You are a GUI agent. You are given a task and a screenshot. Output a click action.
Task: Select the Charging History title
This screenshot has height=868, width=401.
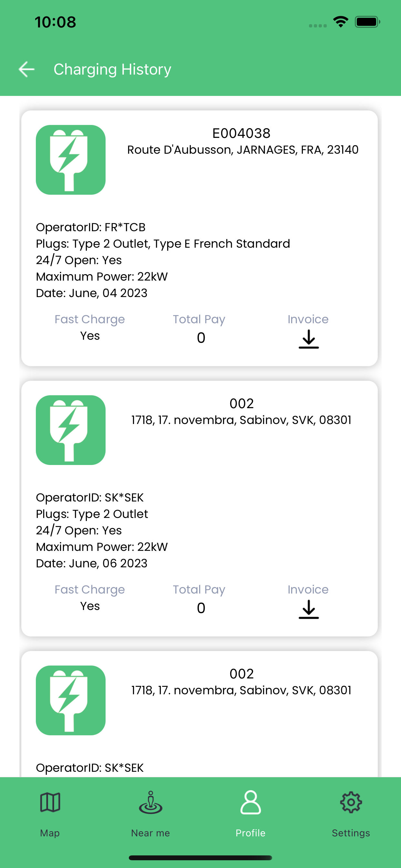(x=113, y=69)
